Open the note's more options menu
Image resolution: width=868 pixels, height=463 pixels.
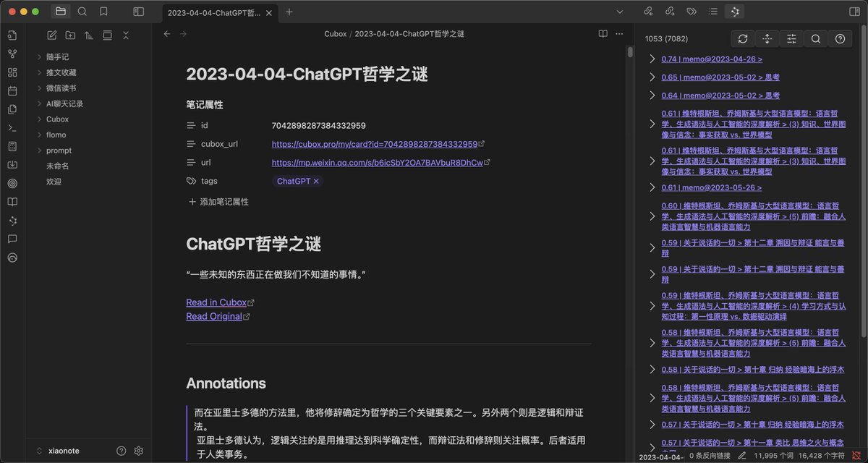(x=619, y=33)
